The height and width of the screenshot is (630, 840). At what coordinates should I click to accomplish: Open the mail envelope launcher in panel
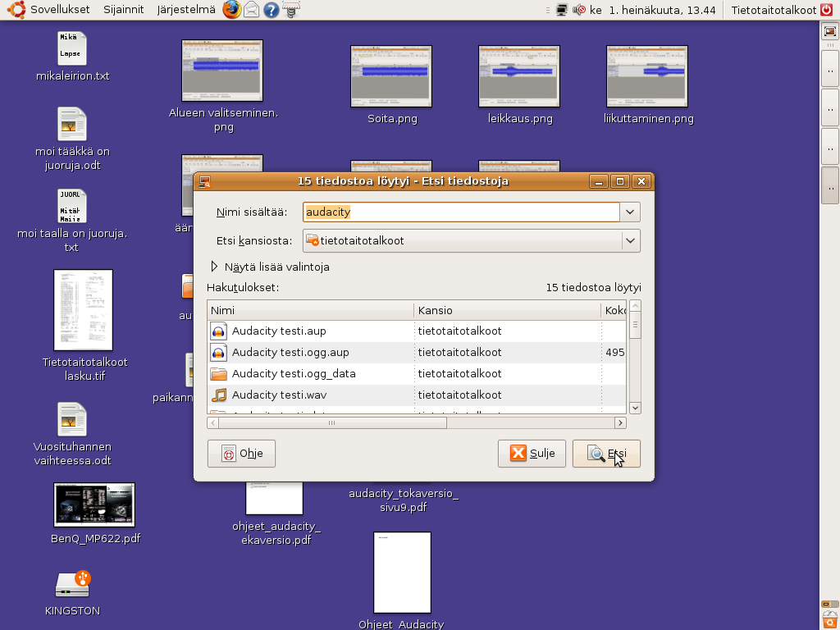click(x=251, y=10)
